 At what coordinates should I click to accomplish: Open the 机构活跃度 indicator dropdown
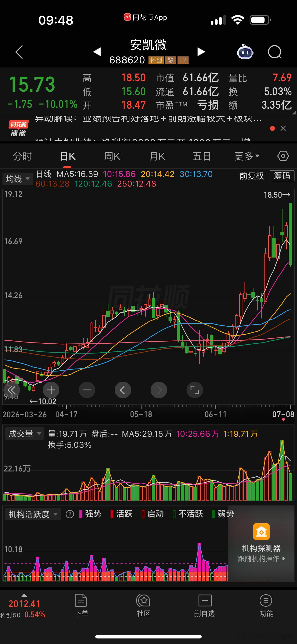(x=33, y=514)
